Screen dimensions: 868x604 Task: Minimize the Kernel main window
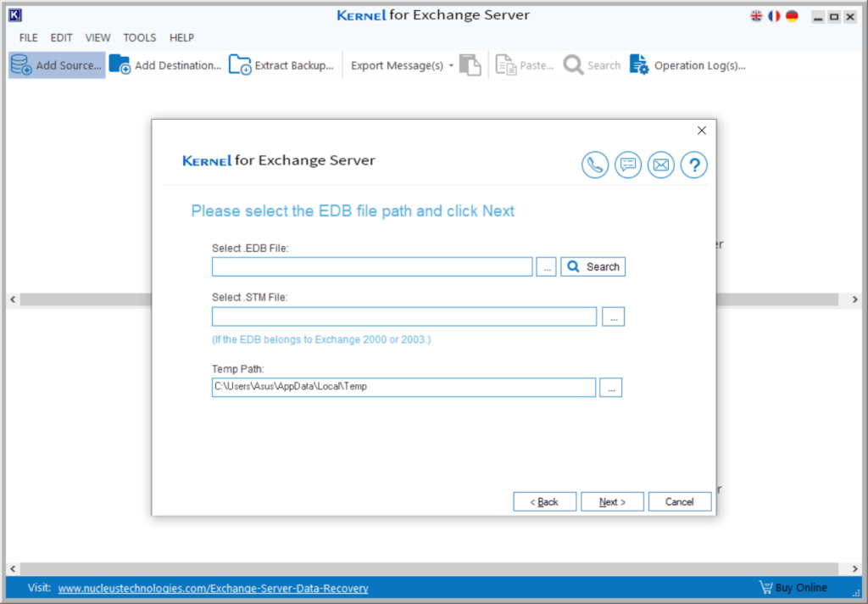(818, 17)
